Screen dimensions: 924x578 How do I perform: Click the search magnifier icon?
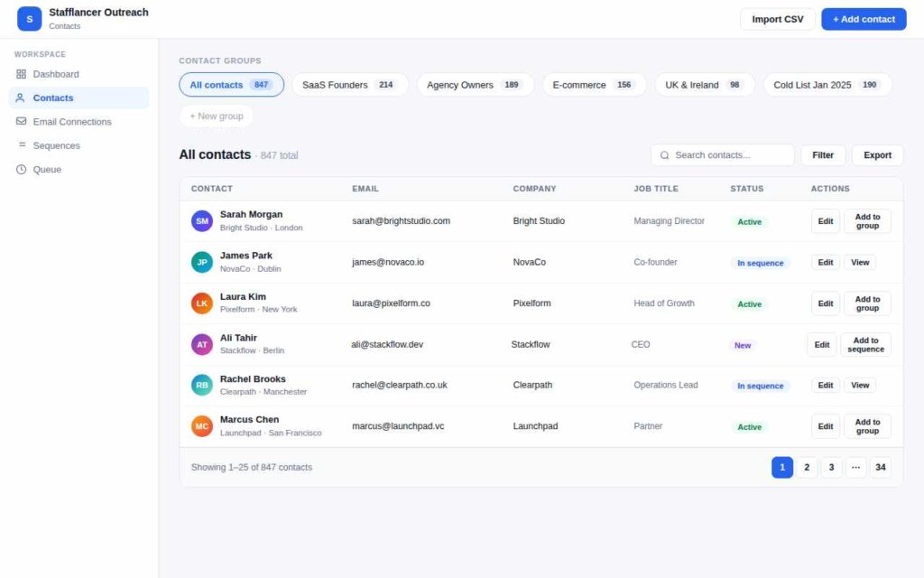[x=665, y=155]
